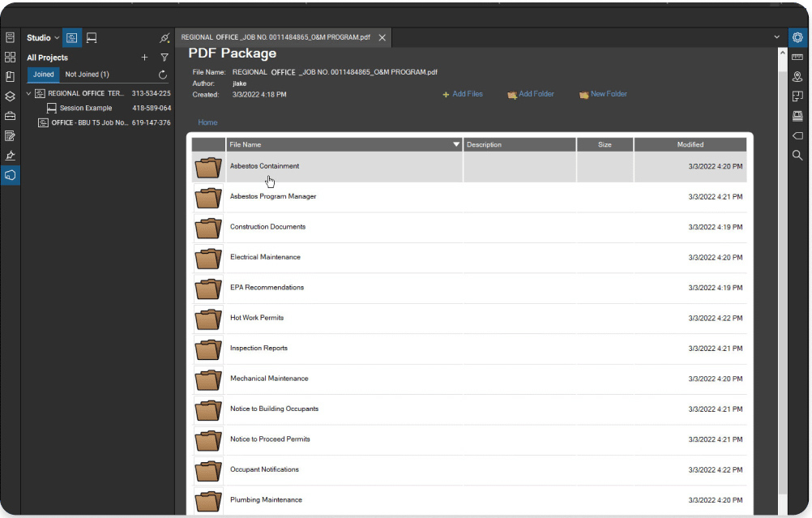Open the Bookmarks panel icon
Image resolution: width=812 pixels, height=518 pixels.
coord(10,77)
